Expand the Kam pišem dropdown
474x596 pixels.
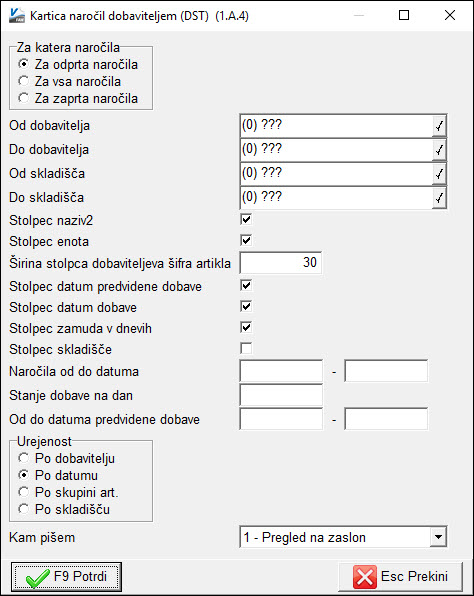[438, 537]
